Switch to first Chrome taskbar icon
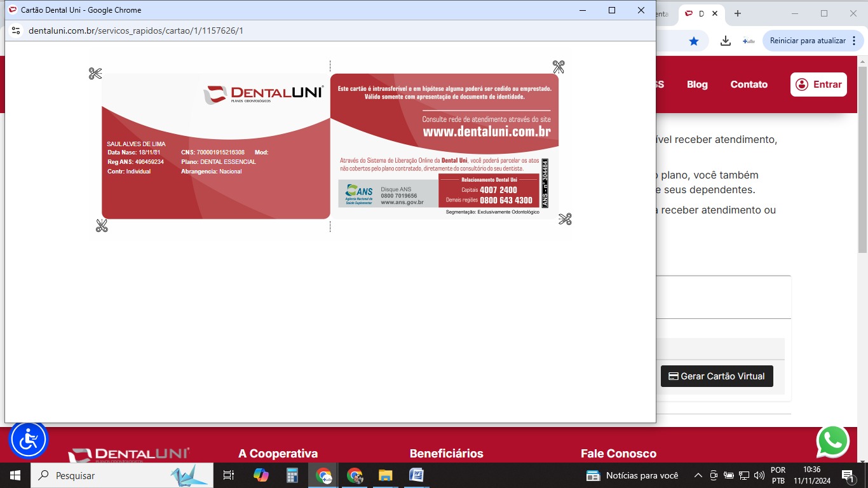The height and width of the screenshot is (488, 868). pos(323,475)
